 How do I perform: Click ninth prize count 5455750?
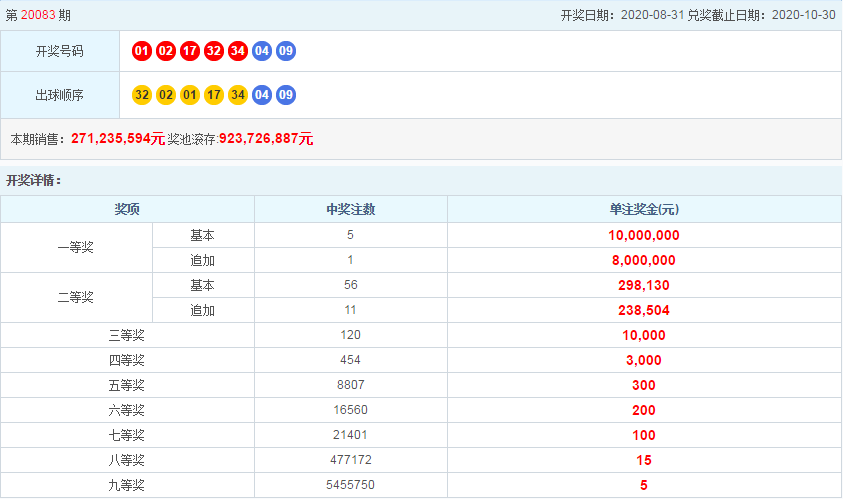351,485
